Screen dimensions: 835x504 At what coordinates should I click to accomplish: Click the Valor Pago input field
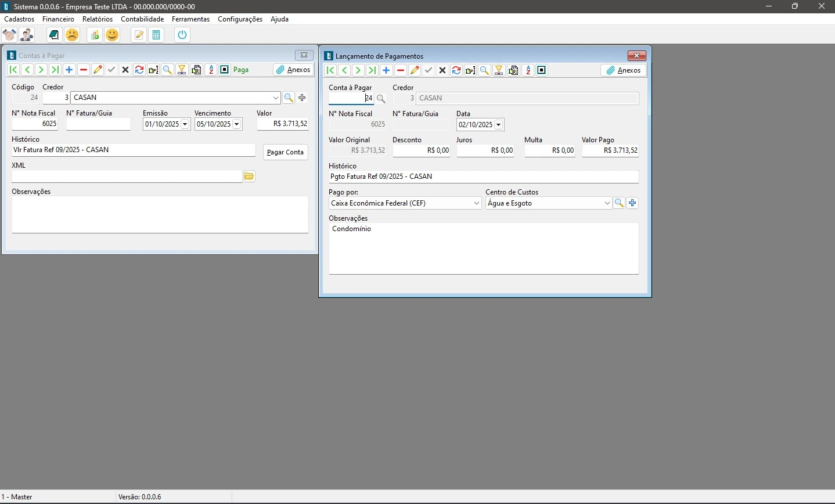click(x=611, y=151)
